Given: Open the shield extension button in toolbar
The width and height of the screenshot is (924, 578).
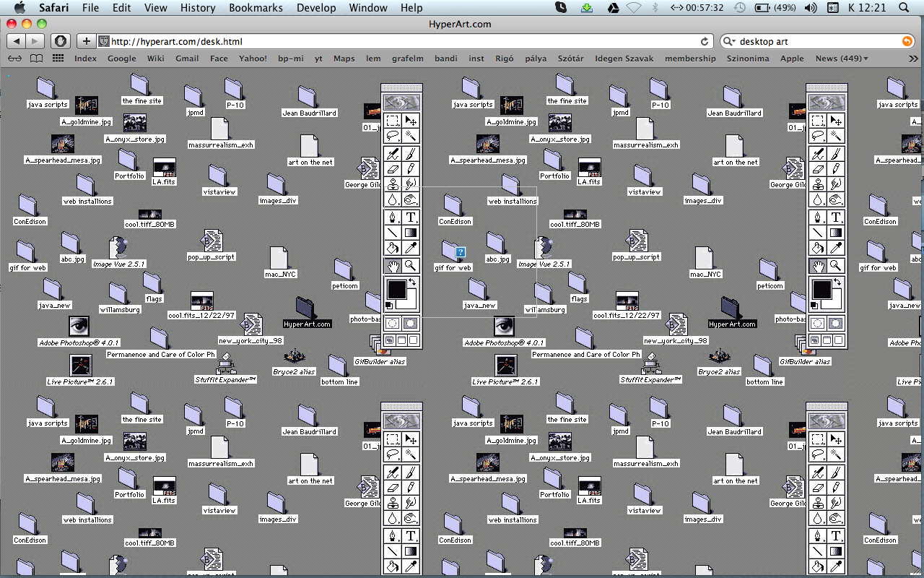Looking at the screenshot, I should 61,41.
